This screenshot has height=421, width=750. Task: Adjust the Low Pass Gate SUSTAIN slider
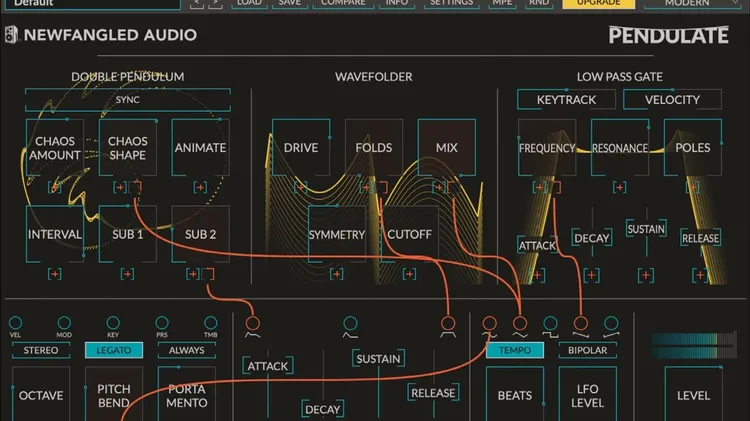[646, 229]
